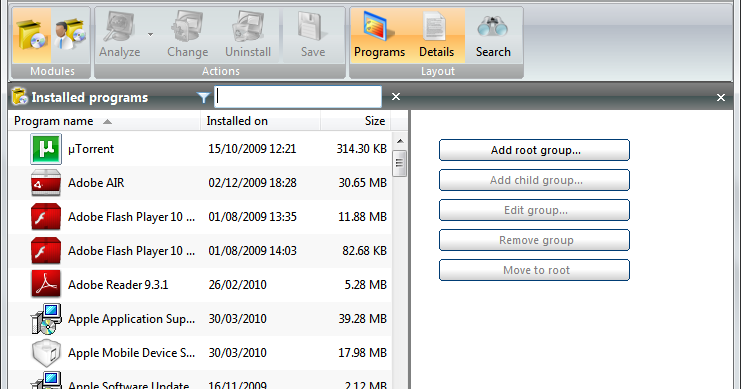
Task: Click size value 30.65 MB
Action: [362, 183]
